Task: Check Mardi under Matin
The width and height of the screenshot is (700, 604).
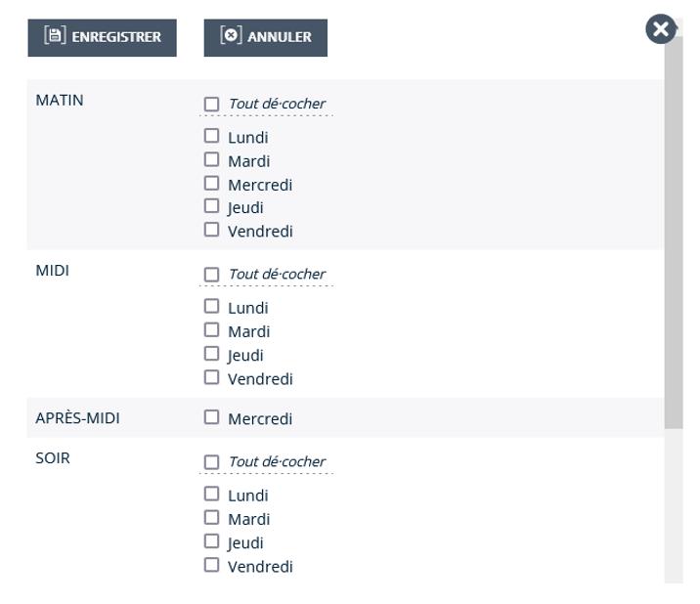Action: point(211,160)
